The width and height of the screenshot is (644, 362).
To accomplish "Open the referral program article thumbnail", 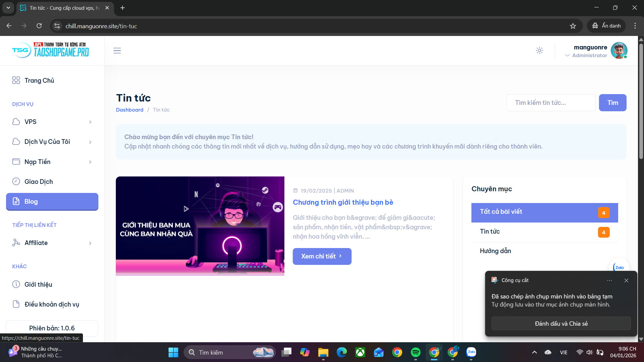I will (200, 226).
